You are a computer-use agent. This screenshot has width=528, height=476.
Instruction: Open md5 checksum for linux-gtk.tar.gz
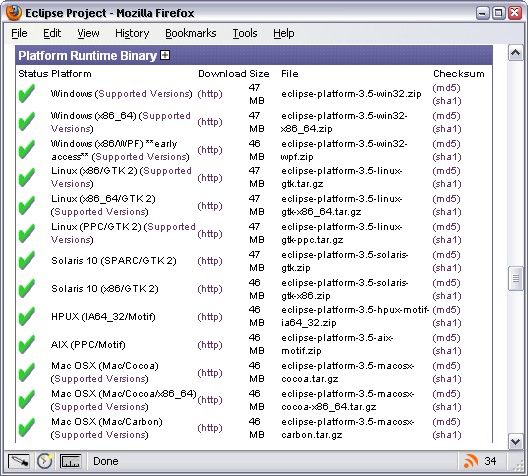click(x=447, y=171)
